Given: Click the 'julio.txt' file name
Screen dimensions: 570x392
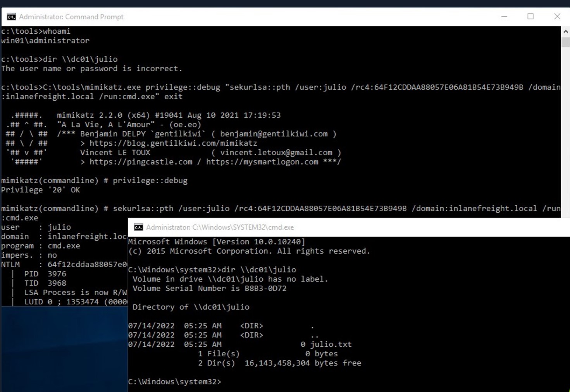Looking at the screenshot, I should [x=331, y=344].
